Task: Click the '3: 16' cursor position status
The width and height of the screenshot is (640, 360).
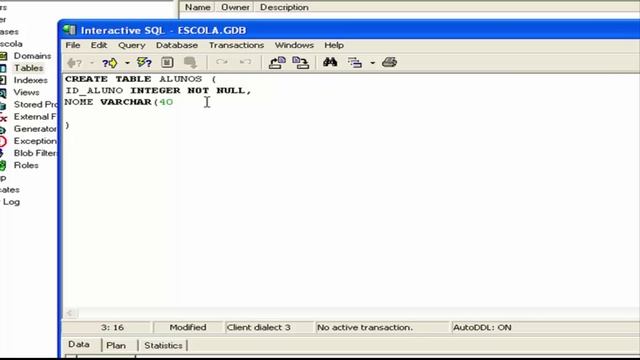Action: pyautogui.click(x=112, y=327)
